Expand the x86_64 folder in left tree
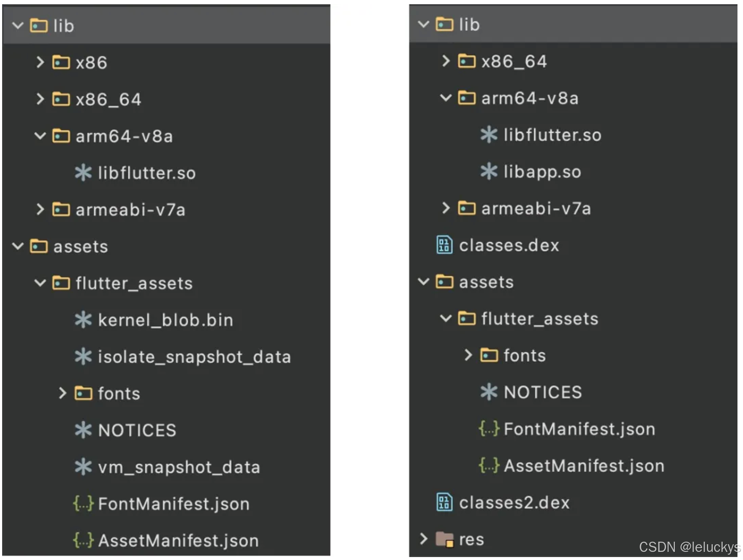Screen dimensions: 743x560 click(40, 99)
